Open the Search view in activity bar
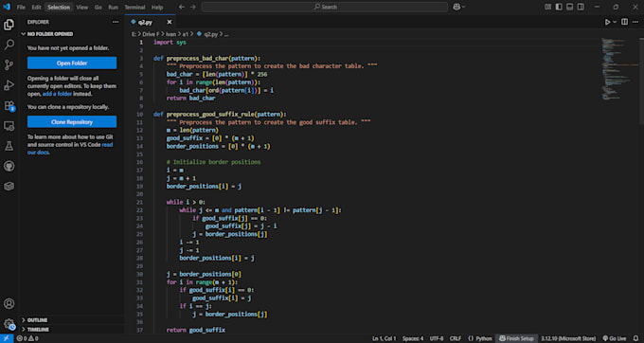This screenshot has width=644, height=343. 9,45
